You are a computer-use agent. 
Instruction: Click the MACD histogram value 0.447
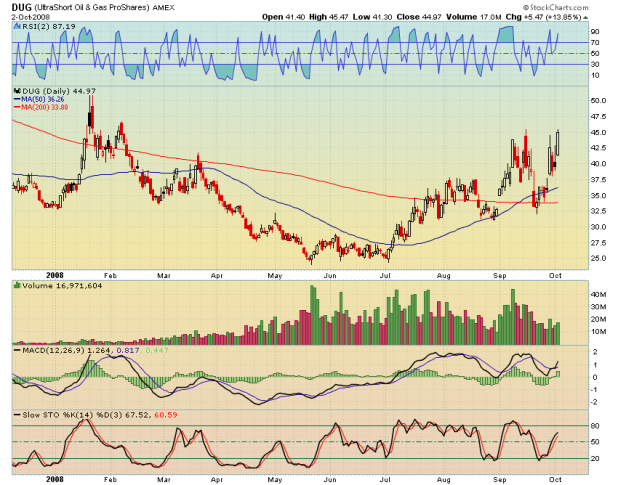(x=157, y=350)
